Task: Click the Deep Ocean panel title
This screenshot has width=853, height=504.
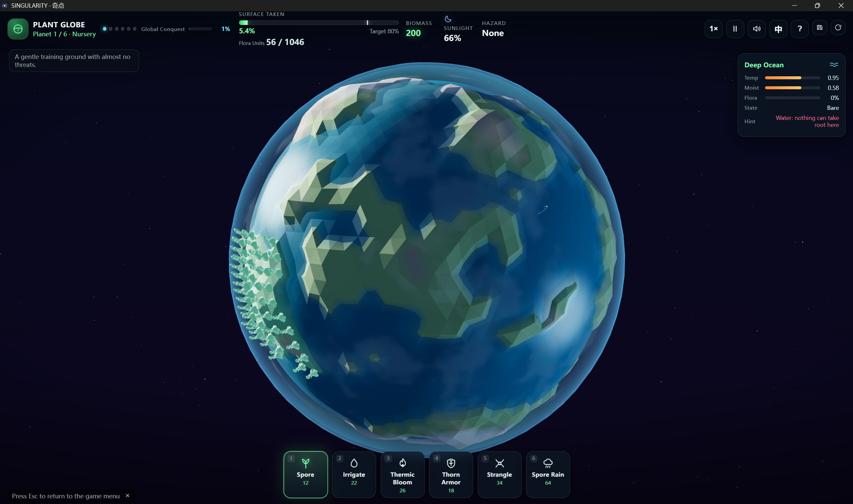Action: point(764,65)
